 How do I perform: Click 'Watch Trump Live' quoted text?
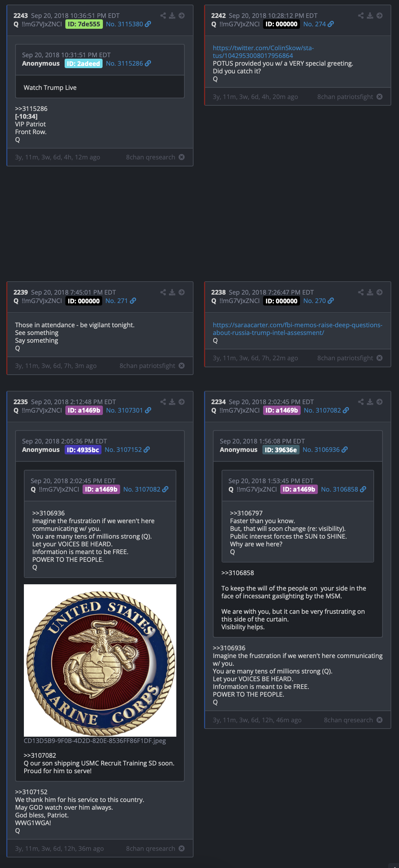[50, 88]
